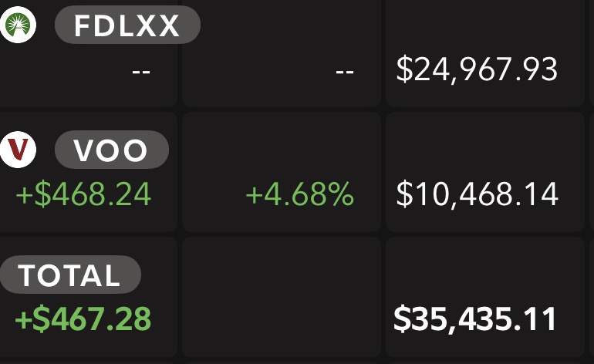This screenshot has height=364, width=594.
Task: Click the VOO value $10,468.14
Action: (477, 194)
